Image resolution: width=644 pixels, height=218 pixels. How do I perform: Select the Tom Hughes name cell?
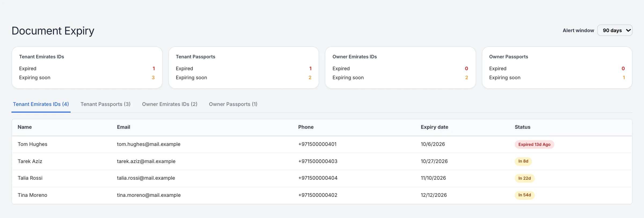pyautogui.click(x=32, y=144)
